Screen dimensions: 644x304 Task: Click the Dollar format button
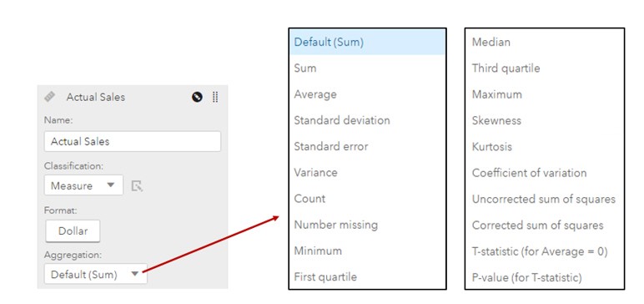tap(73, 231)
